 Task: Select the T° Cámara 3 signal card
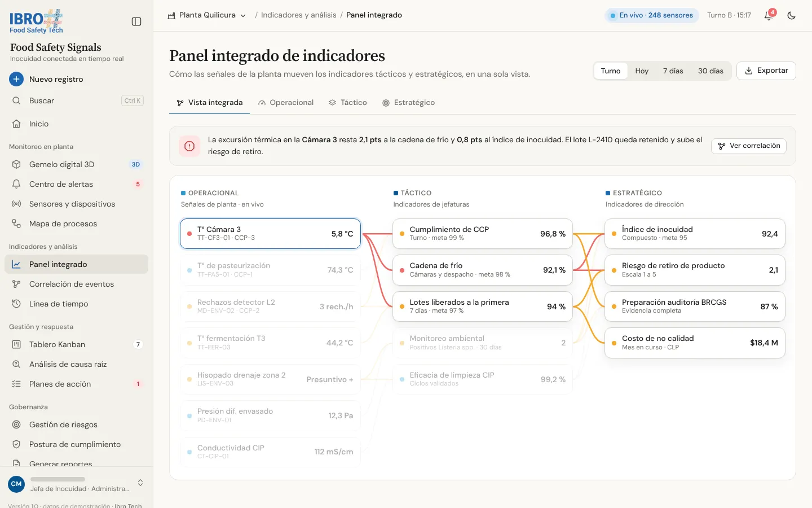tap(270, 234)
